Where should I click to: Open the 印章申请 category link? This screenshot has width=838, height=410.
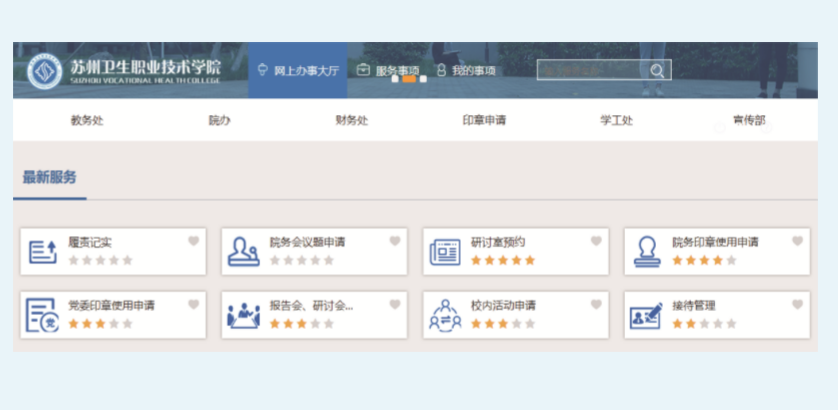pyautogui.click(x=484, y=120)
